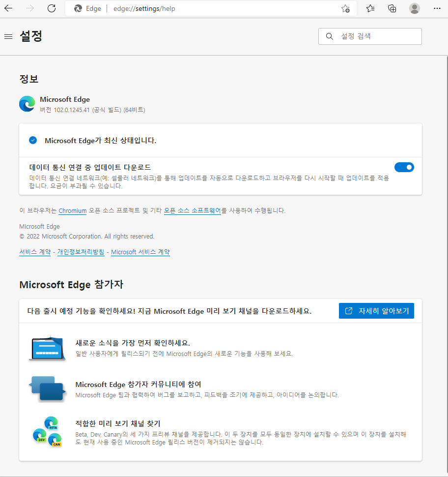The width and height of the screenshot is (448, 477).
Task: Open the 오픈 소스 소프트웨어 link
Action: tap(193, 210)
